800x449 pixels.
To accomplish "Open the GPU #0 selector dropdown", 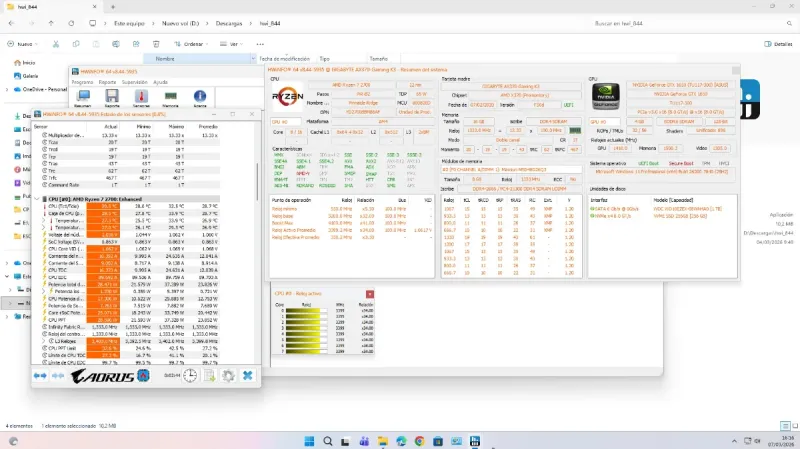I will tap(605, 122).
